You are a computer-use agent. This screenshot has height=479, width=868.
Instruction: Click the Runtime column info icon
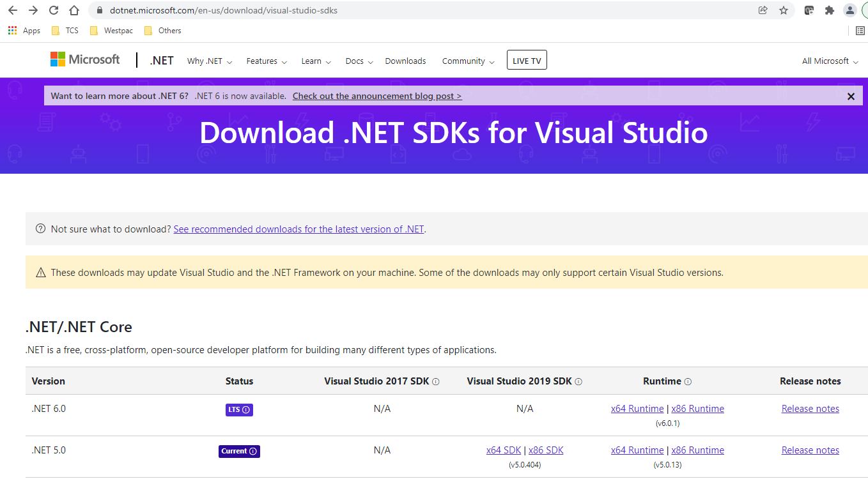pyautogui.click(x=688, y=382)
